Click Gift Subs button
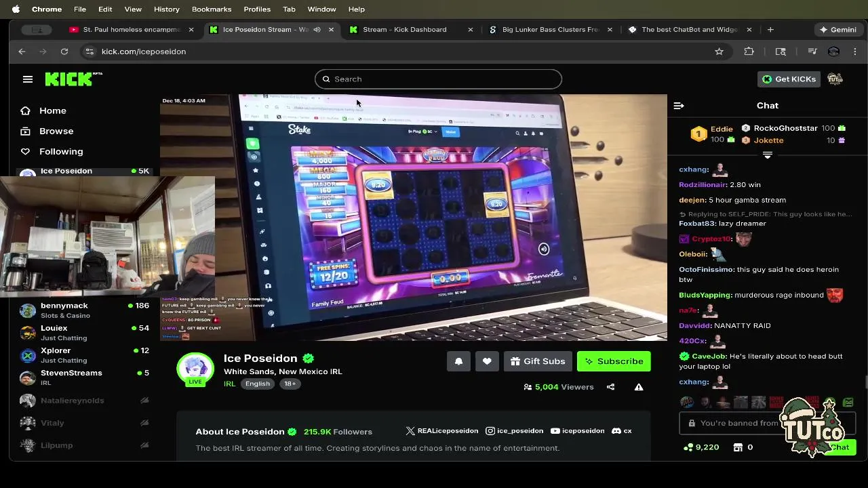This screenshot has height=488, width=868. click(x=538, y=361)
